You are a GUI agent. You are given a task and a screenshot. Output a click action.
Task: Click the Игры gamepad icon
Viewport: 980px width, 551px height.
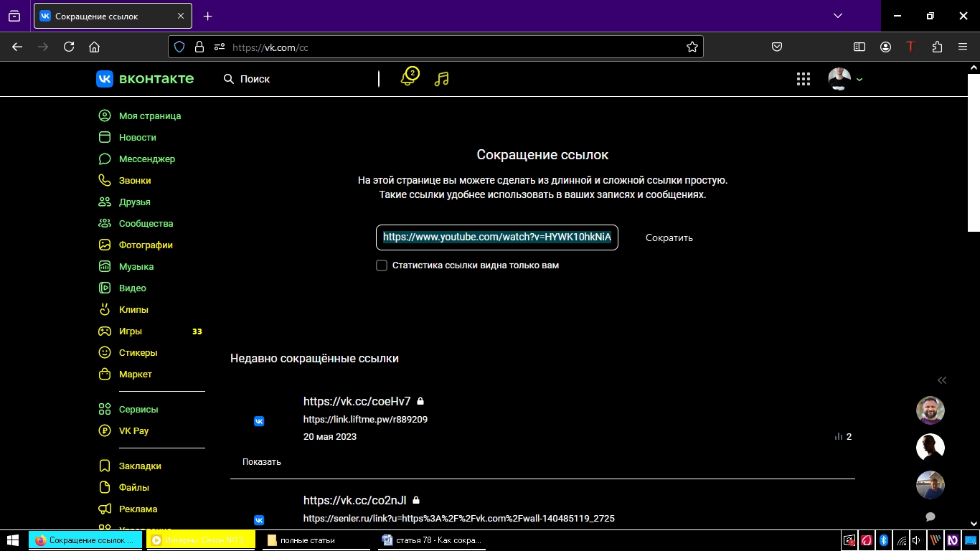105,331
